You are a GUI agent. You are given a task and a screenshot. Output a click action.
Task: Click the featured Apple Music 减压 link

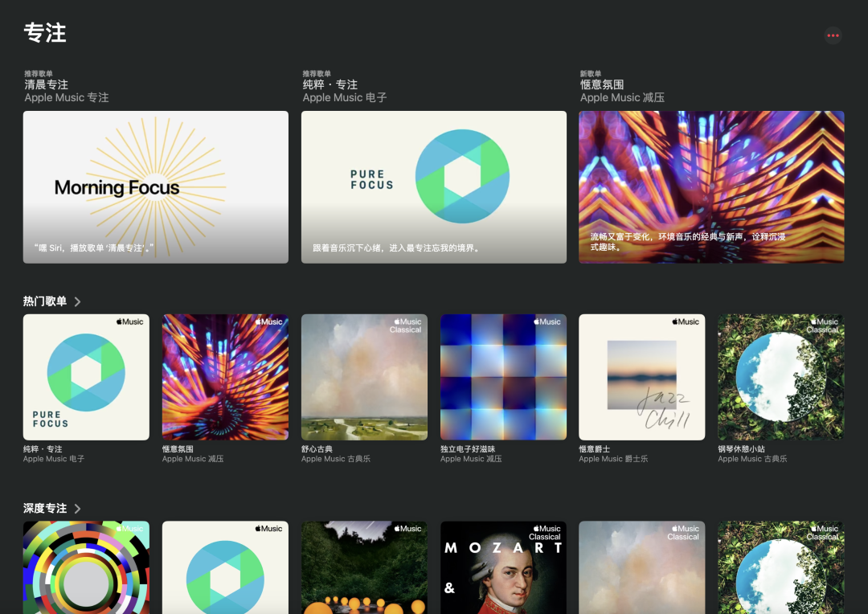(622, 97)
